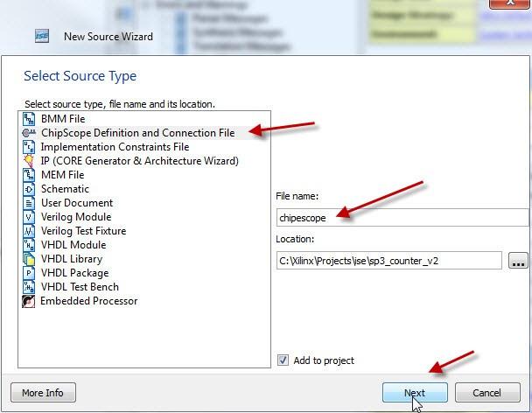532x413 pixels.
Task: Select VHDL Library entry
Action: pos(72,259)
